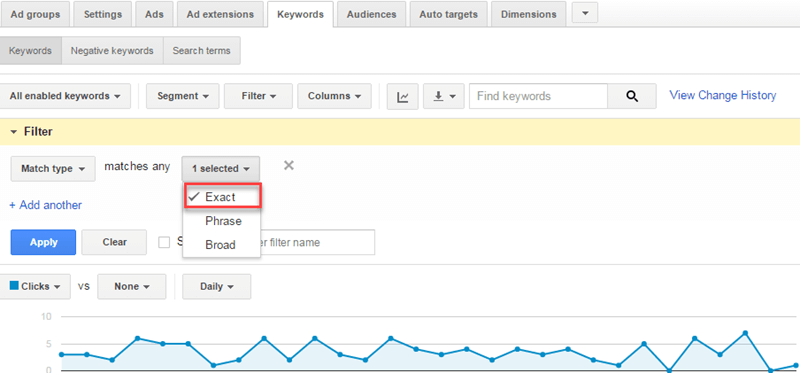Click the blue Apply button
The image size is (800, 373).
(43, 242)
